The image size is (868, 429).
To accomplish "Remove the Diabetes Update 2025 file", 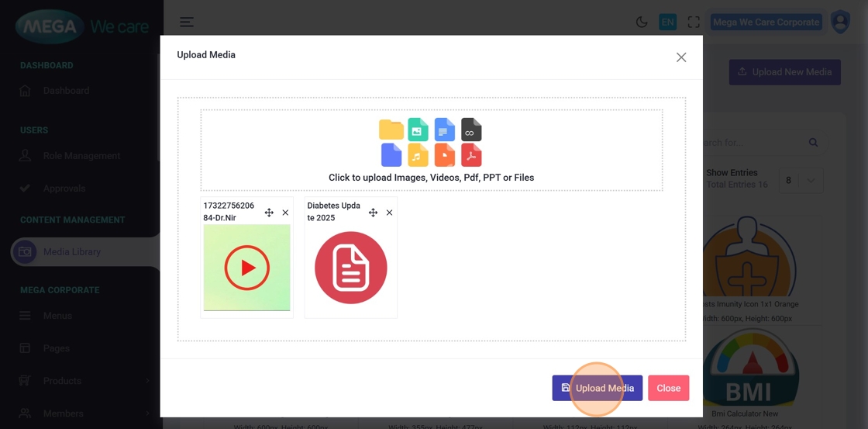I will pyautogui.click(x=389, y=213).
